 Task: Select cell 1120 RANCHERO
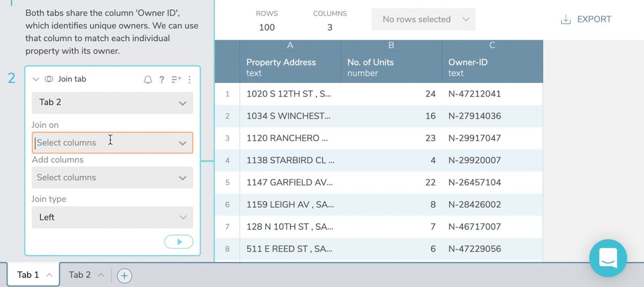(290, 138)
